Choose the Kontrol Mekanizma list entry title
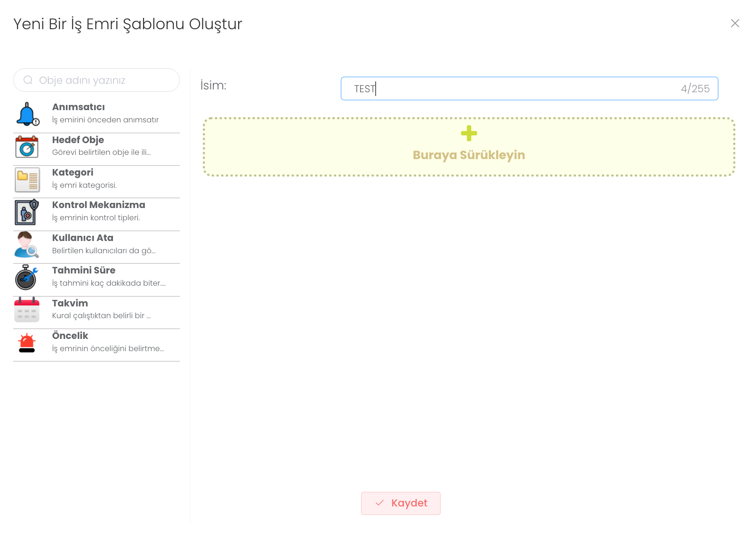The height and width of the screenshot is (546, 756). 98,205
